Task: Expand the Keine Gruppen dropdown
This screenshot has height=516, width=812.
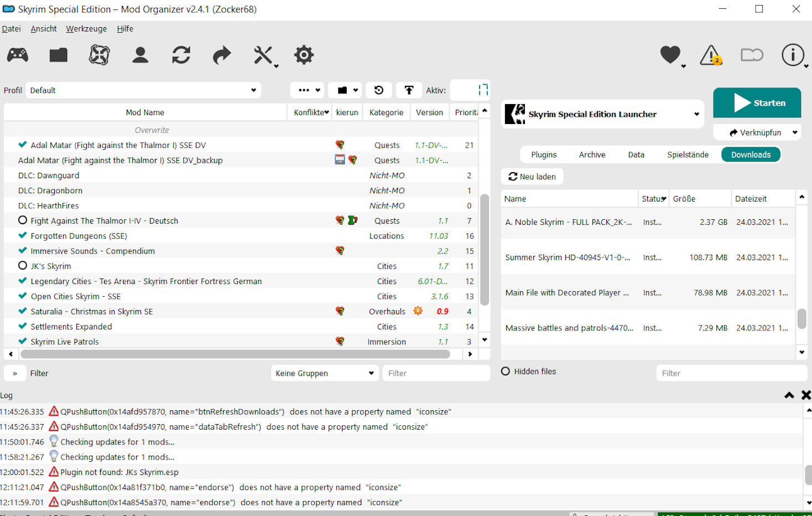Action: point(325,373)
